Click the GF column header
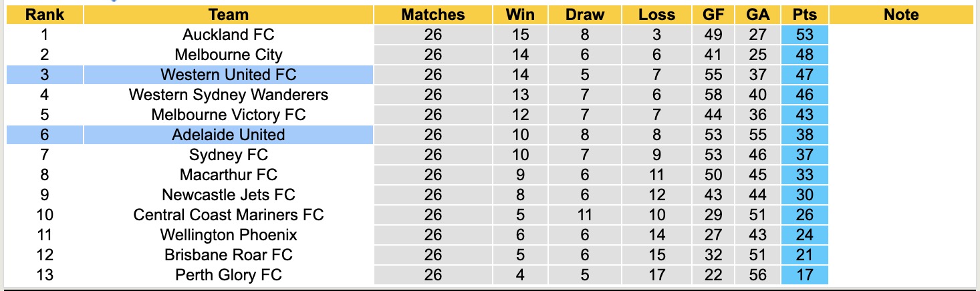The width and height of the screenshot is (980, 291). [713, 15]
